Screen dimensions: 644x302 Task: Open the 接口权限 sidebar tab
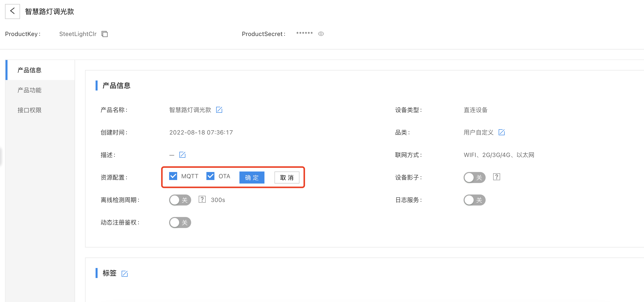(40, 110)
